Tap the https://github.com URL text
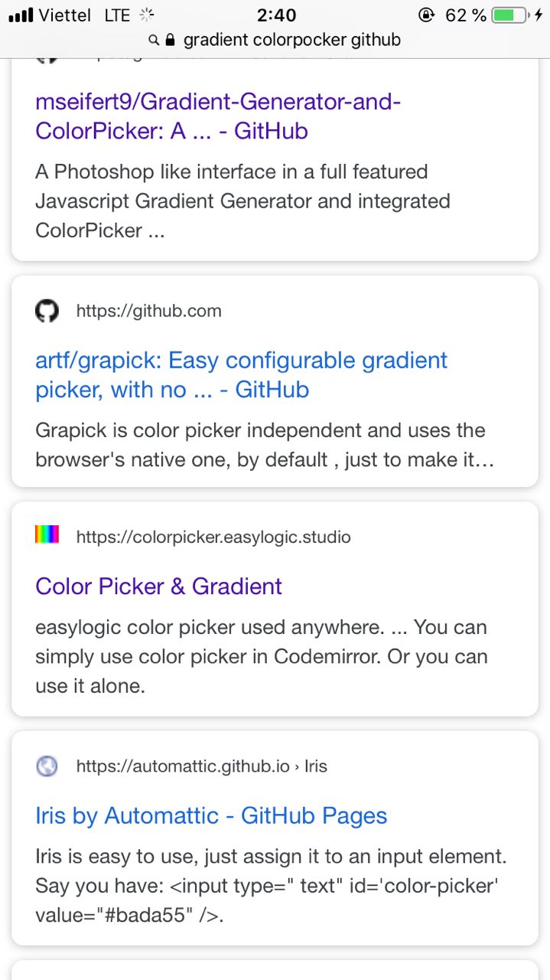Image resolution: width=550 pixels, height=980 pixels. coord(149,311)
